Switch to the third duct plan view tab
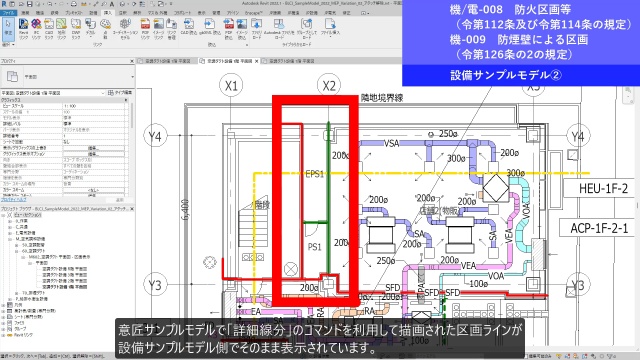The image size is (640, 360). [292, 61]
